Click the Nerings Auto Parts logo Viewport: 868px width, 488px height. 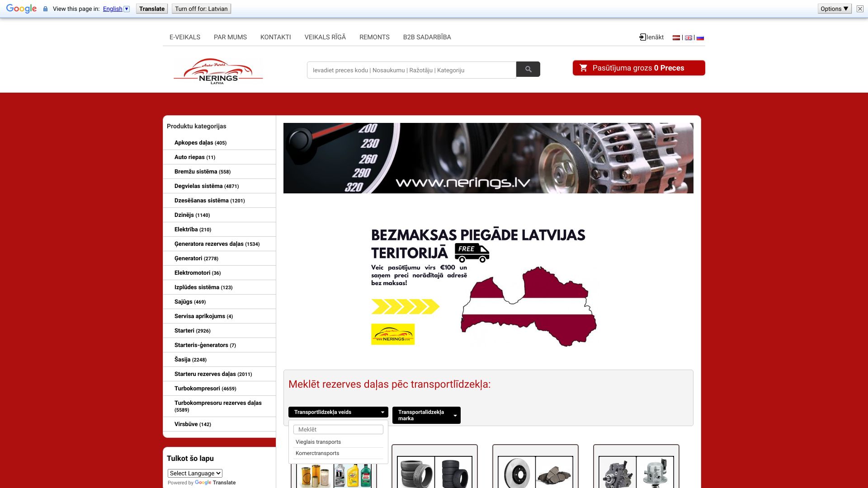click(218, 71)
